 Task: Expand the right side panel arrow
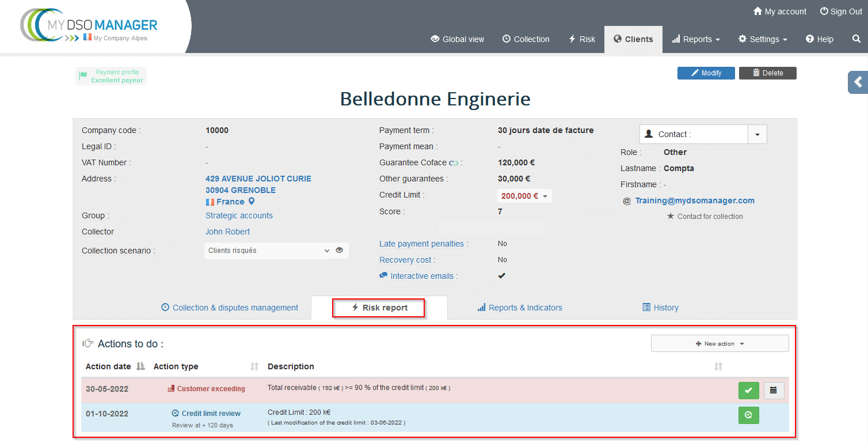click(858, 82)
